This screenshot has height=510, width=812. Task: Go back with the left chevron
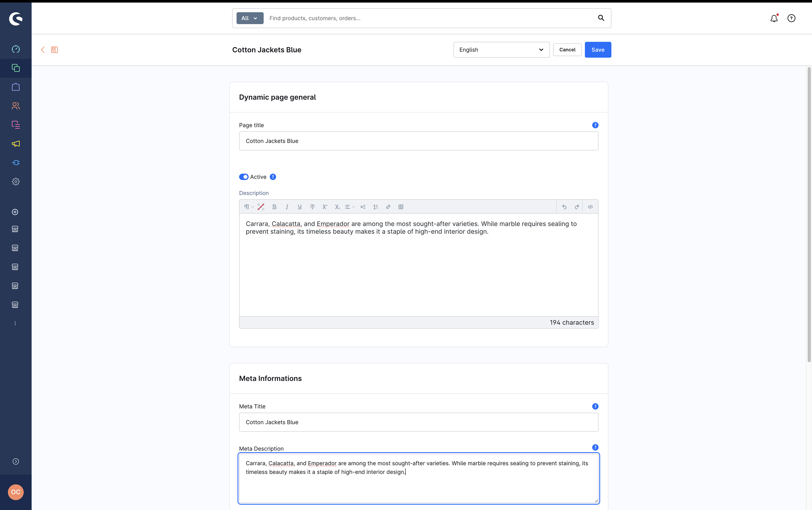(x=43, y=50)
